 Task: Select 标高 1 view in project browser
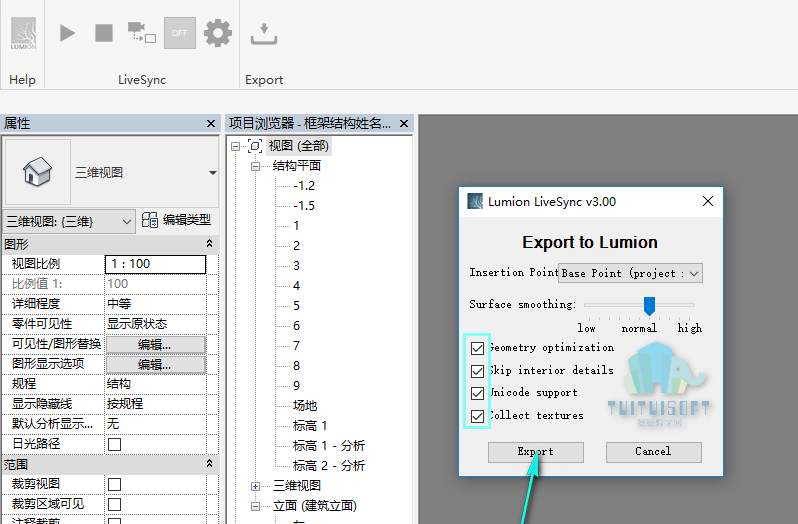pyautogui.click(x=310, y=425)
